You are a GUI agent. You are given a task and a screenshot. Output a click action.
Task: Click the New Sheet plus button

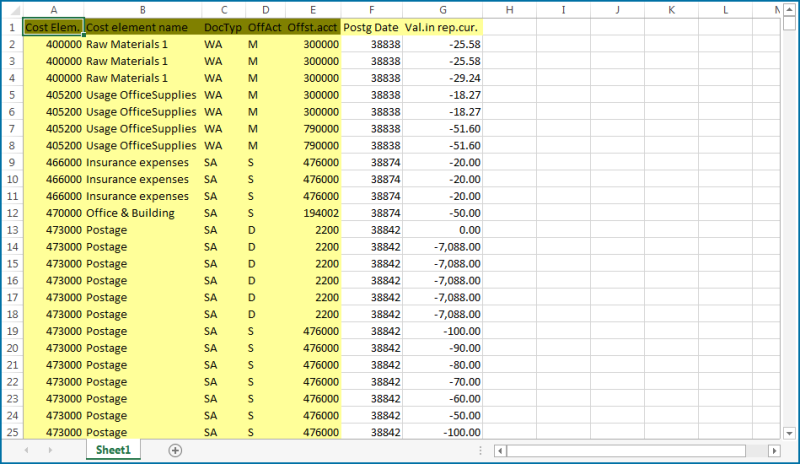click(175, 451)
